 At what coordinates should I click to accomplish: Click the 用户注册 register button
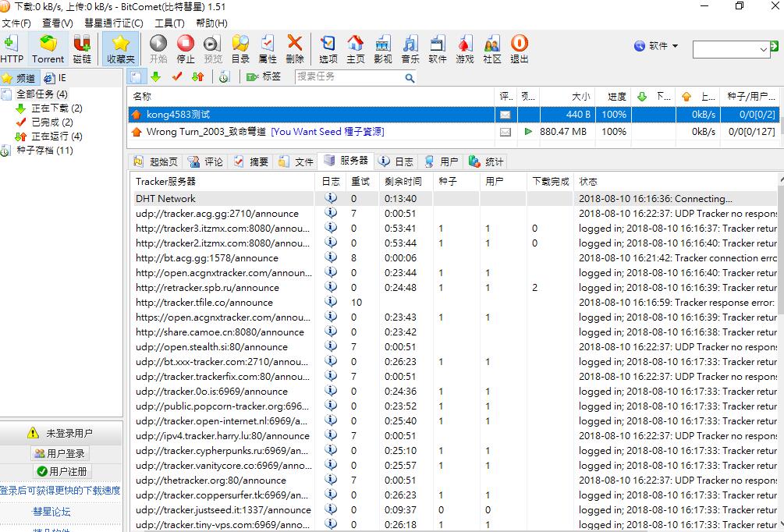coord(62,471)
